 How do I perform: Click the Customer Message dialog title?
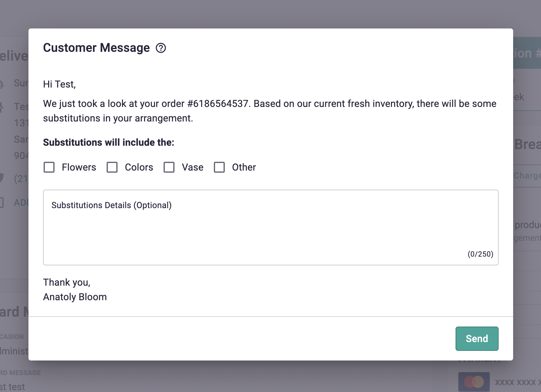tap(96, 48)
